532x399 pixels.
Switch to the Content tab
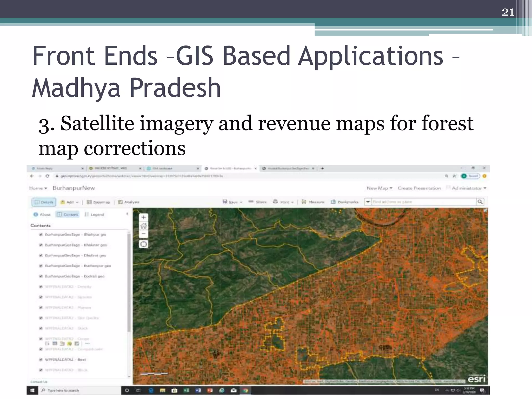pyautogui.click(x=67, y=214)
